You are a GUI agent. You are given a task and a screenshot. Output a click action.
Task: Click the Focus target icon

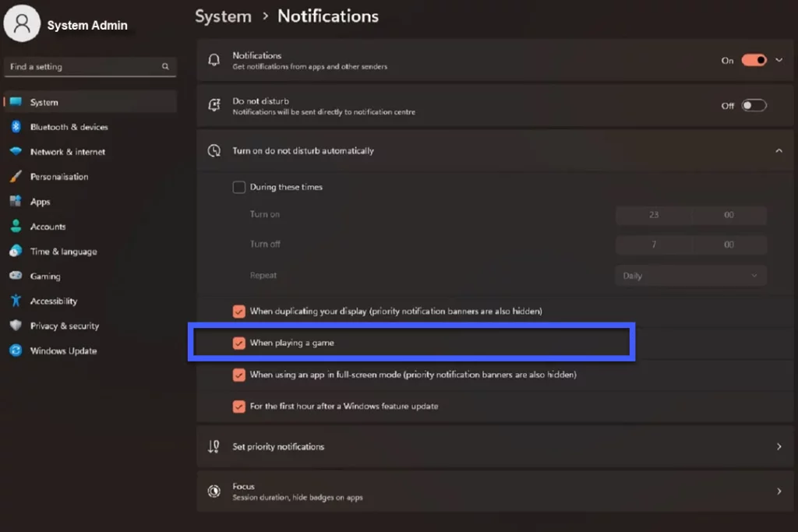tap(214, 491)
